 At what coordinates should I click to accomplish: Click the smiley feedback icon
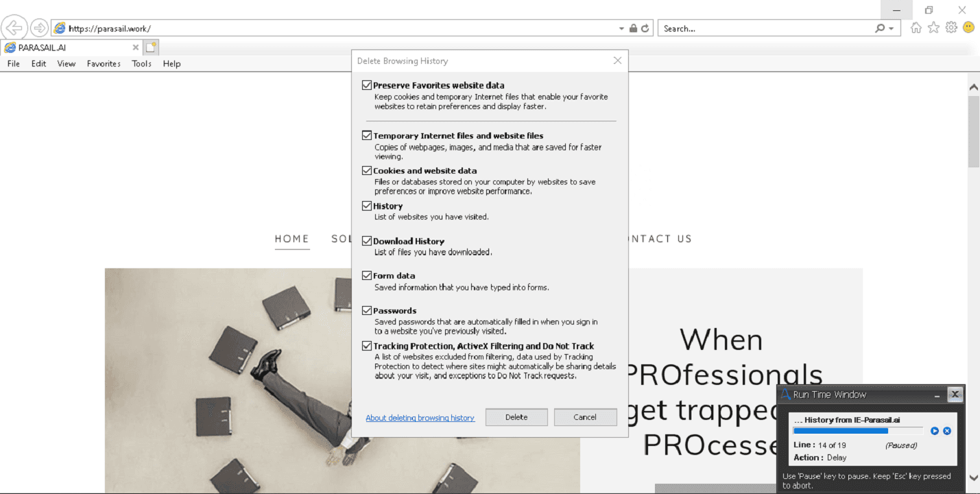coord(969,27)
